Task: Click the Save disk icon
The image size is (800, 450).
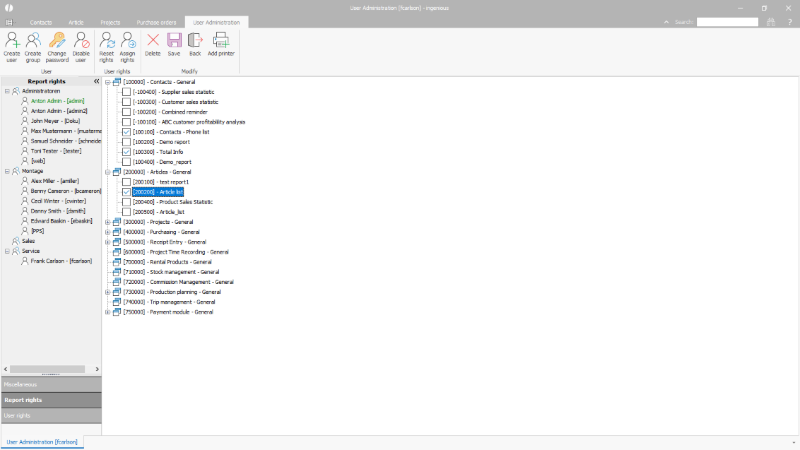Action: pyautogui.click(x=174, y=40)
